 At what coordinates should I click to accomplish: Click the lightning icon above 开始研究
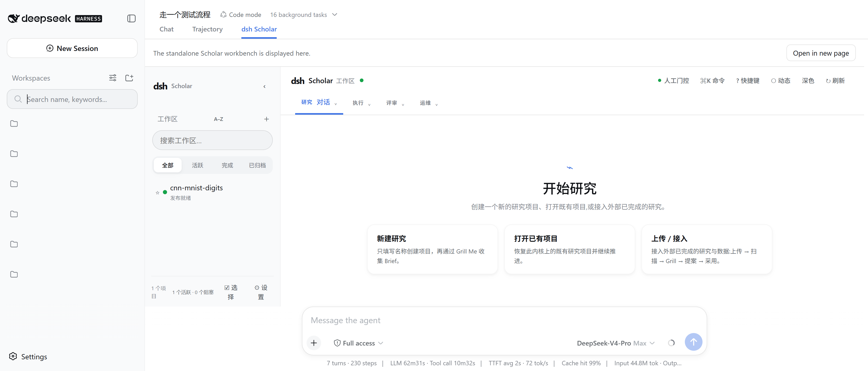point(569,168)
